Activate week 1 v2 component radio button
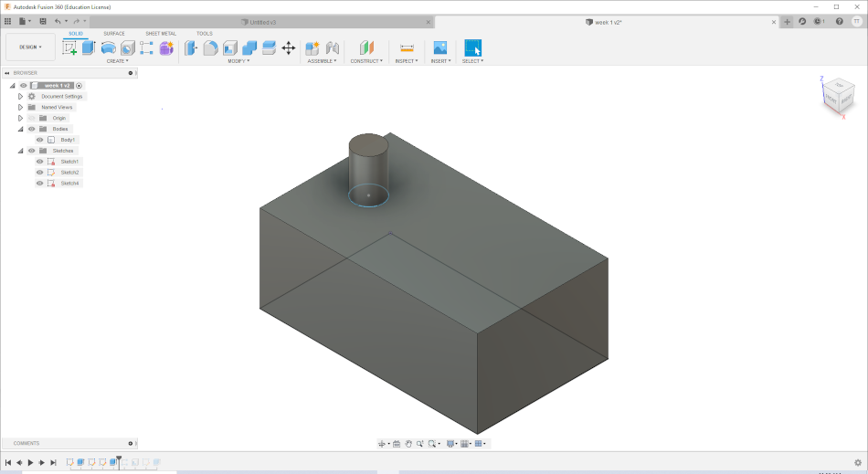The height and width of the screenshot is (474, 868). click(x=79, y=86)
